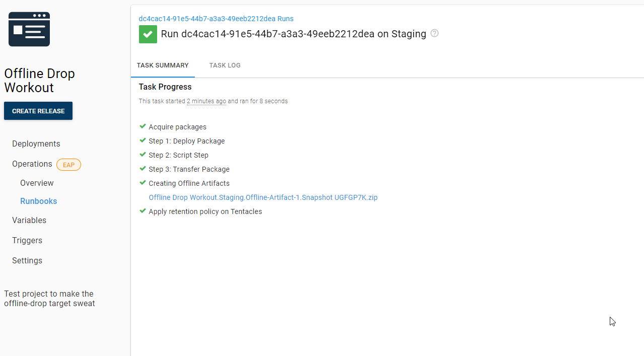Click check icon beside Apply retention policy

pos(142,211)
